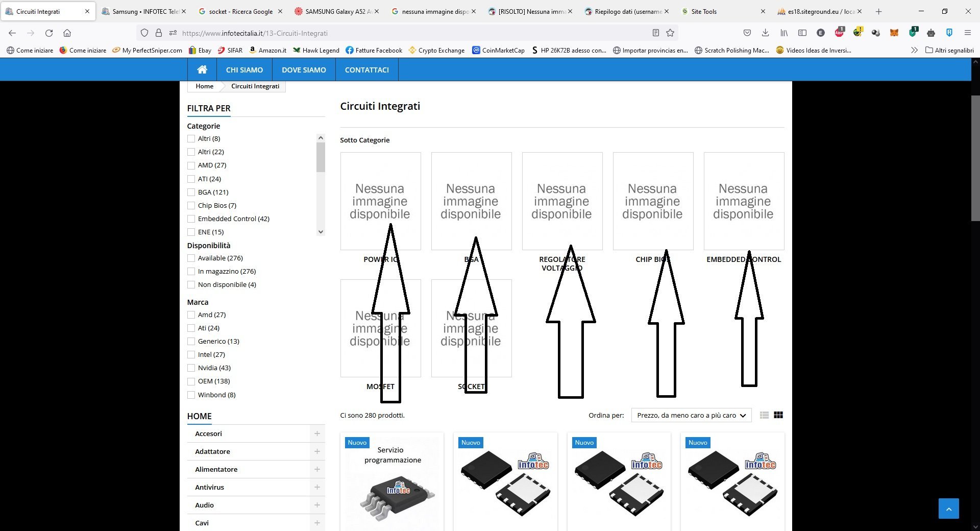Check the BGA (121) category filter
Image resolution: width=980 pixels, height=531 pixels.
point(191,192)
